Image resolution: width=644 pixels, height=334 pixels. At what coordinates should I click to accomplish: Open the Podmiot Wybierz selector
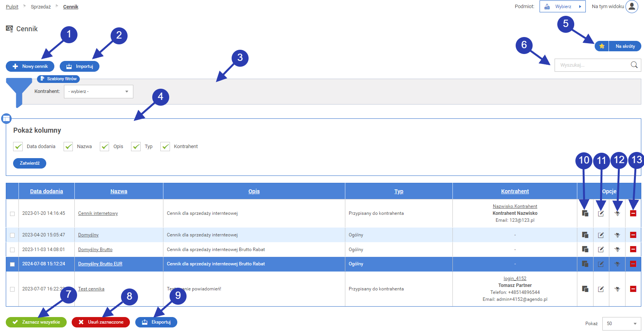point(562,7)
